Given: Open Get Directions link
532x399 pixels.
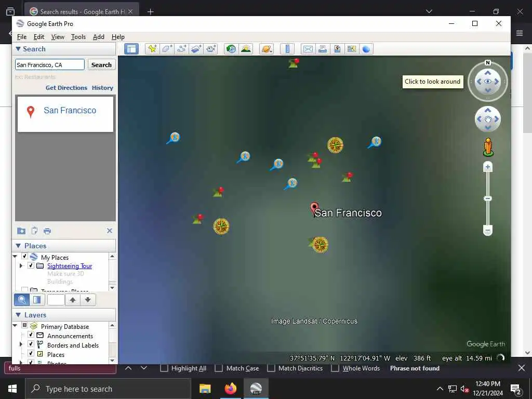Looking at the screenshot, I should point(66,88).
